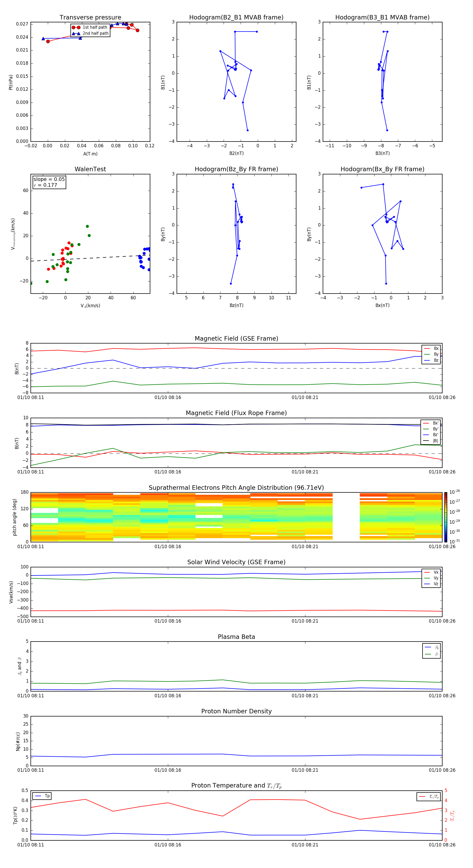This screenshot has width=473, height=868.
Task: Click the 'B3(nT)' x-axis label
Action: (382, 153)
